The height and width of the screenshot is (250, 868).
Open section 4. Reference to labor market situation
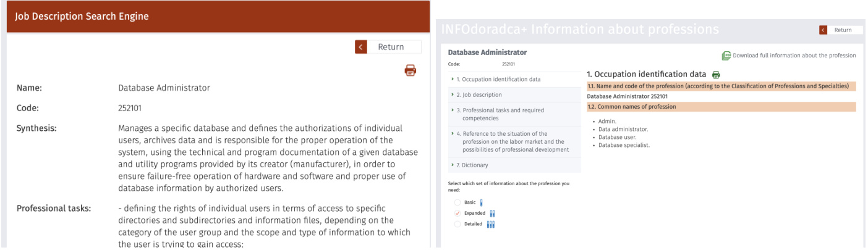(512, 141)
